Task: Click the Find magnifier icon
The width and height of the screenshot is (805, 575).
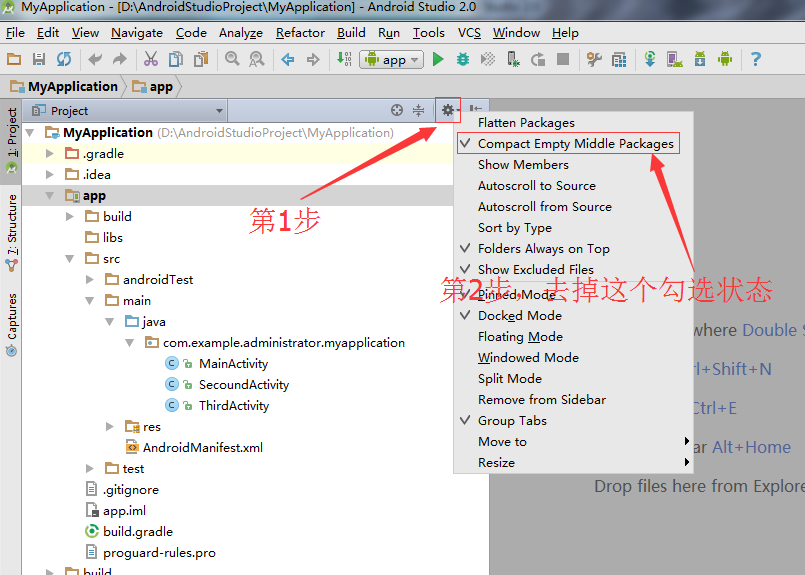Action: click(x=232, y=60)
